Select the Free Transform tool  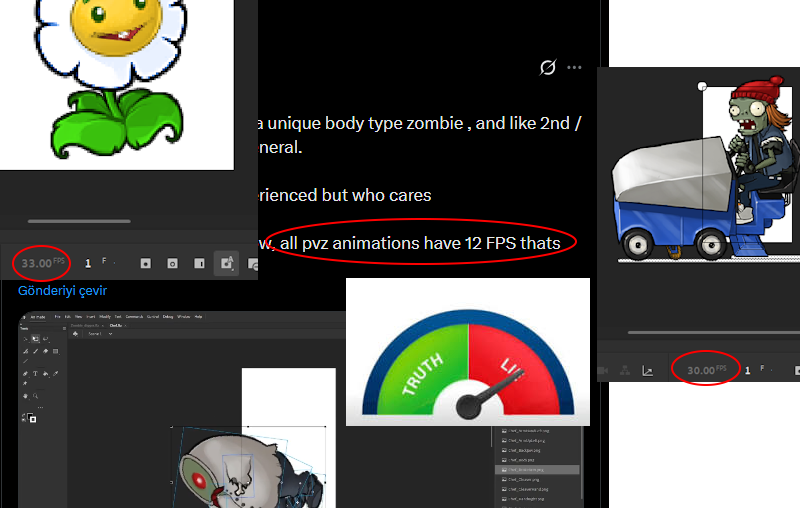[35, 339]
